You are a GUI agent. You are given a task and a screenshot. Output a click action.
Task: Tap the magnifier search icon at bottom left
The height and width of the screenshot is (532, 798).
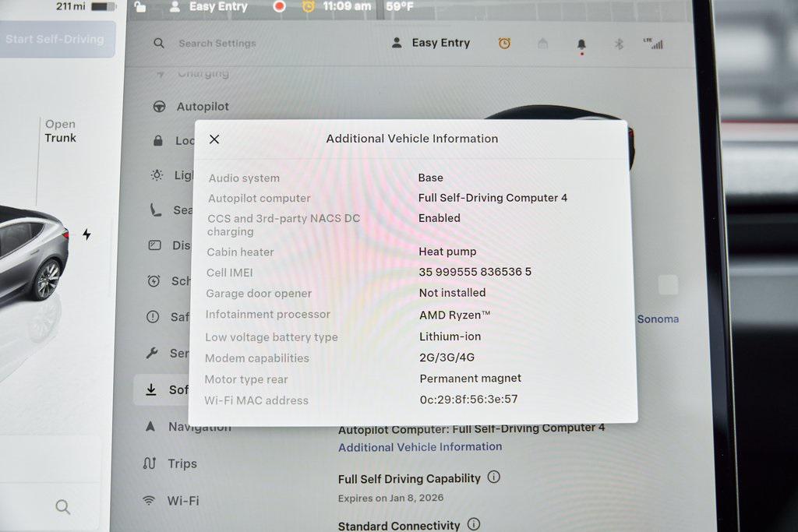click(63, 507)
